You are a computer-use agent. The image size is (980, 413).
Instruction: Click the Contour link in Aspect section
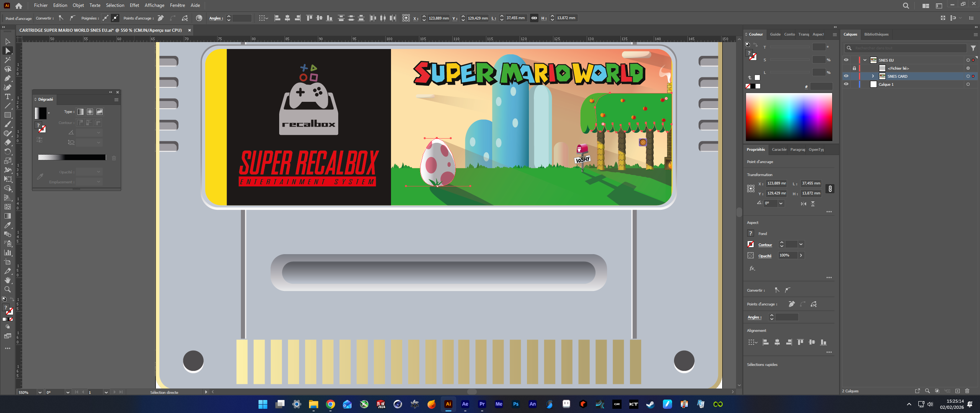pyautogui.click(x=765, y=245)
